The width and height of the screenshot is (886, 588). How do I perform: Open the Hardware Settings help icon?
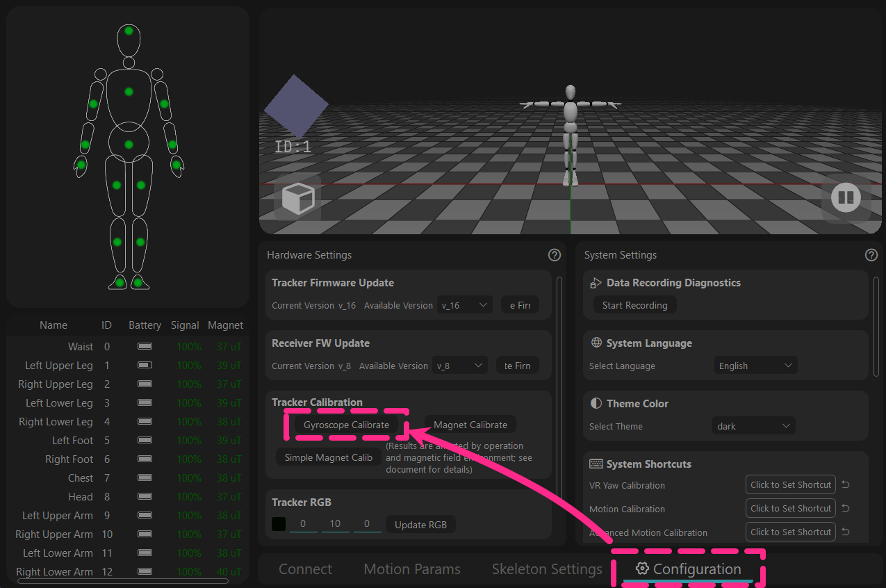click(x=555, y=255)
